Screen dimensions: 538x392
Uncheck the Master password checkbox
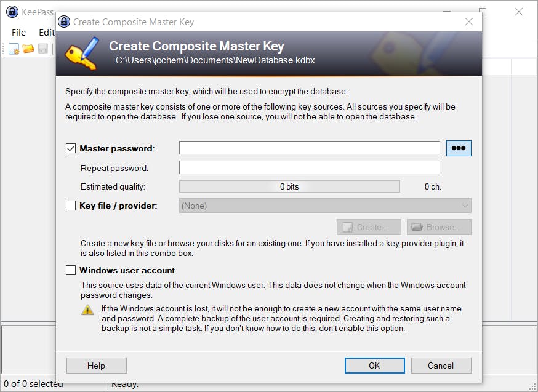[x=71, y=148]
